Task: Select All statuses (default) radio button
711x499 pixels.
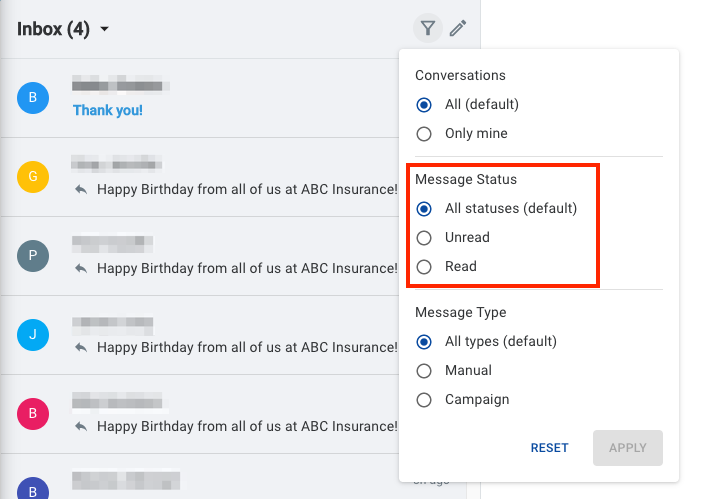Action: pyautogui.click(x=424, y=209)
